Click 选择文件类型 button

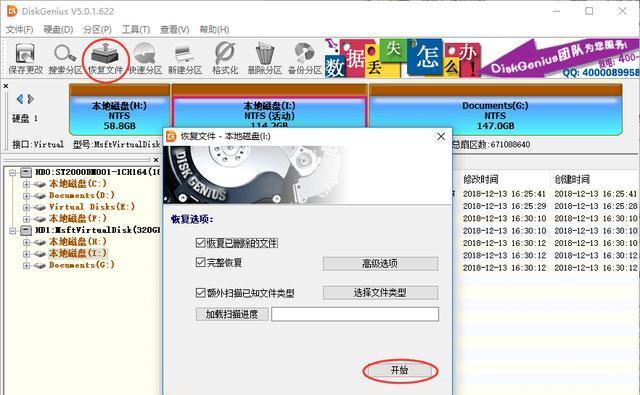pyautogui.click(x=380, y=293)
